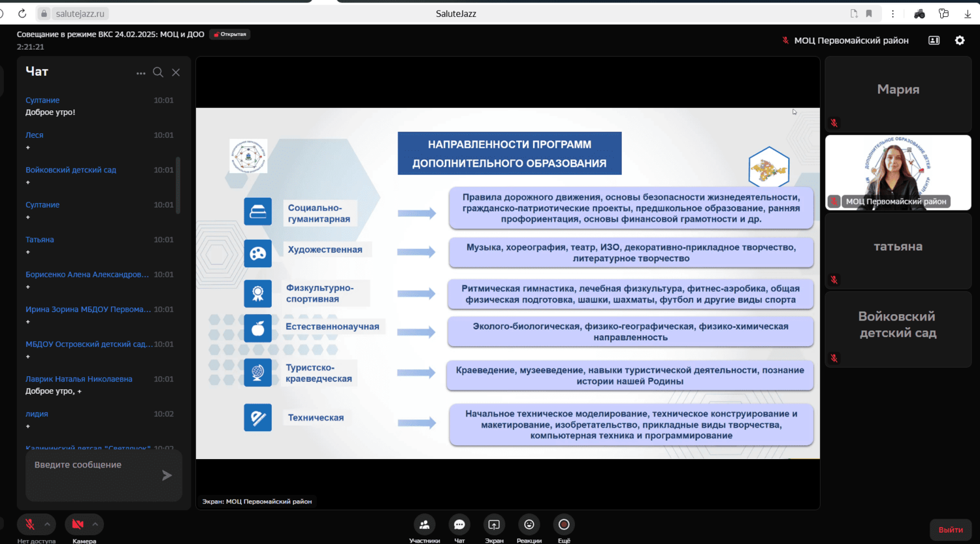Viewport: 980px width, 544px height.
Task: Start screen sharing with Экран button
Action: (x=494, y=529)
